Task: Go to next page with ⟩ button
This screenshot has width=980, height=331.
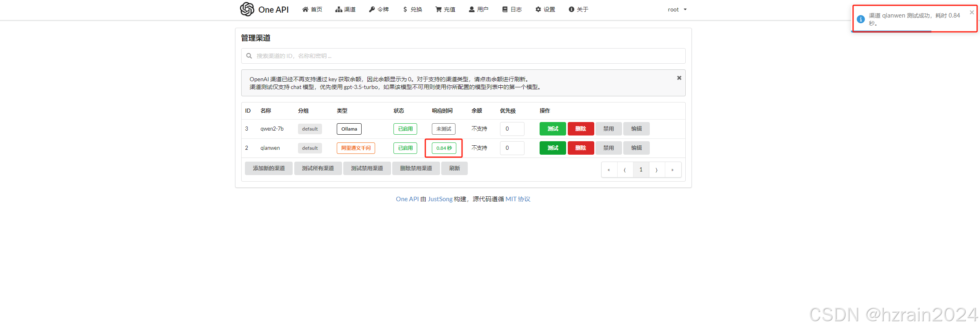Action: pyautogui.click(x=657, y=170)
